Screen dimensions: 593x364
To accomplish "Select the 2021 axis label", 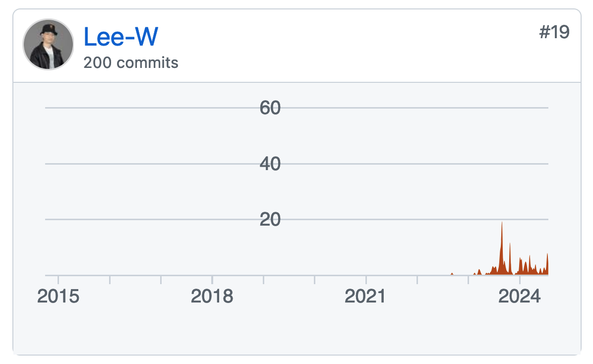I will point(365,296).
